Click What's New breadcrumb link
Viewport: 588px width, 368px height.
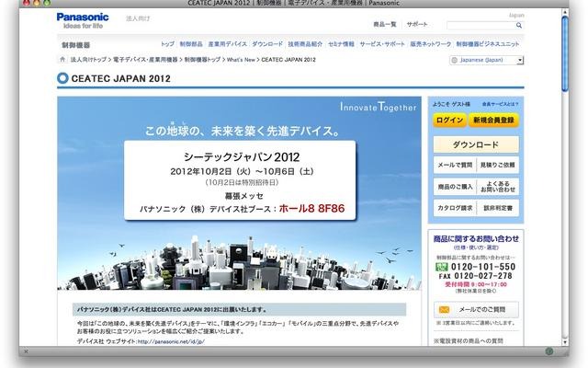pos(241,60)
